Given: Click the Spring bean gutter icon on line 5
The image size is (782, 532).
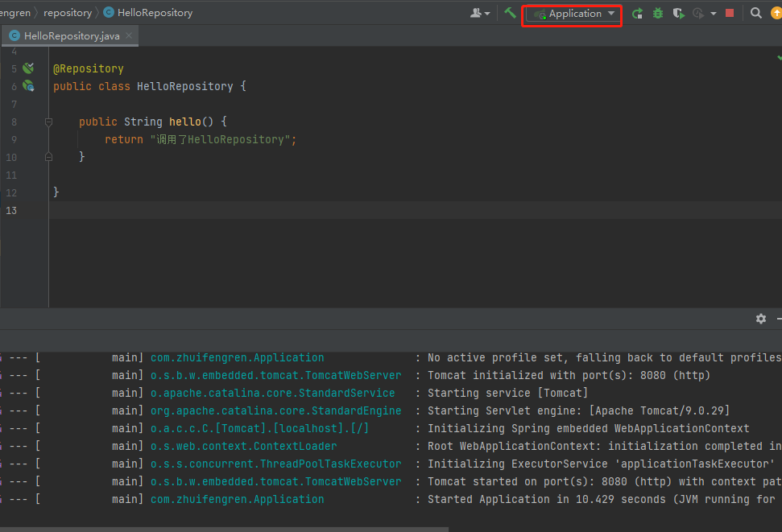Looking at the screenshot, I should click(28, 68).
